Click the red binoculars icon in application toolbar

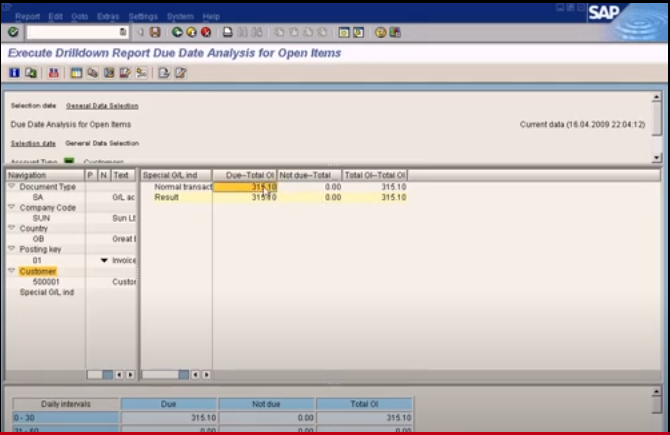click(53, 73)
